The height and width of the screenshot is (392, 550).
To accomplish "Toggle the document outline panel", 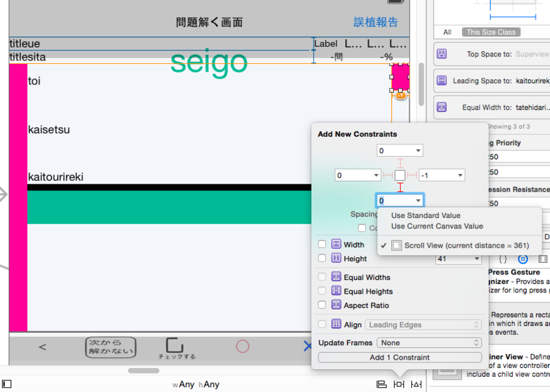I will pos(7,384).
